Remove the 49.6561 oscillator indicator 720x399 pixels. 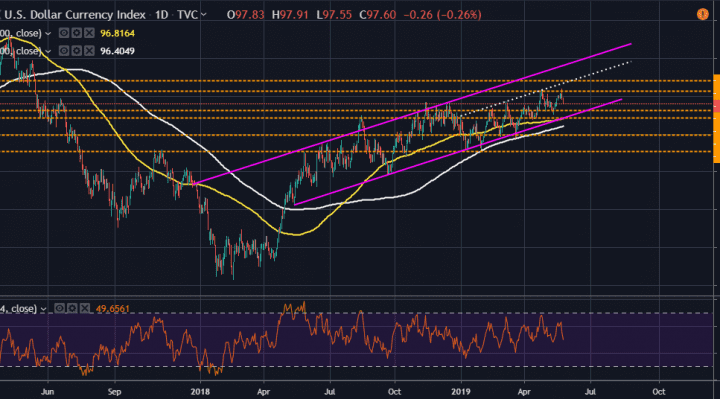tap(85, 309)
